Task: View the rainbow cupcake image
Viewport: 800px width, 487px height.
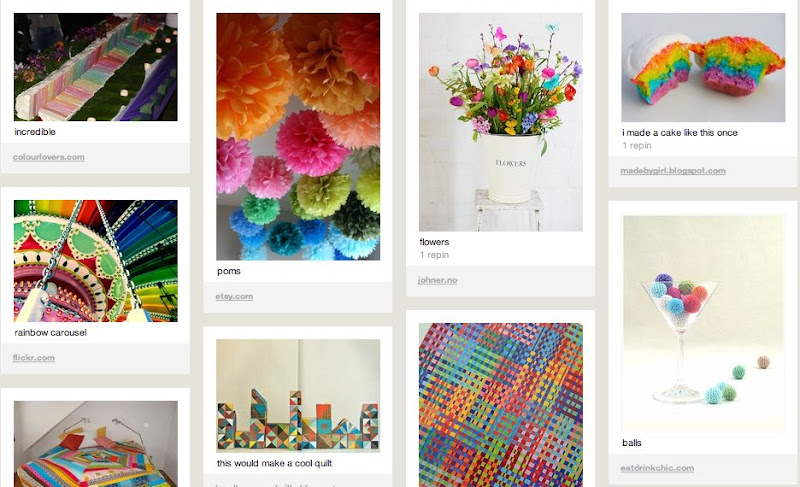Action: (703, 67)
